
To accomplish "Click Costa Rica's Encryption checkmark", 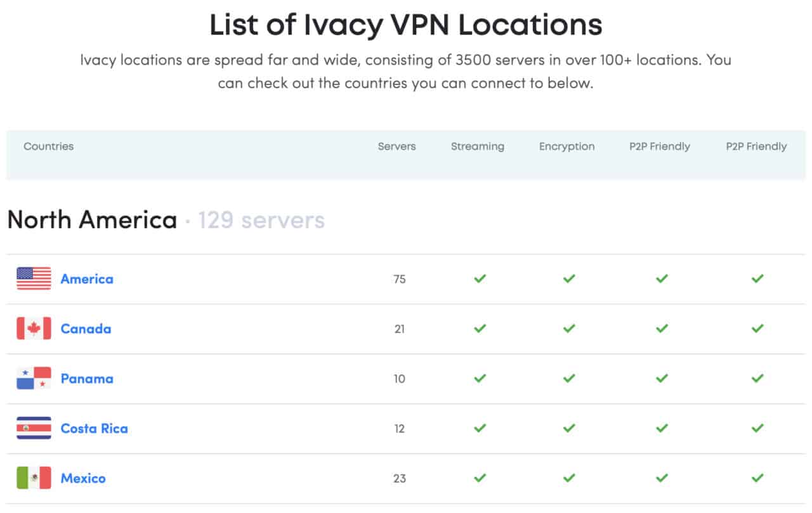I will coord(570,429).
